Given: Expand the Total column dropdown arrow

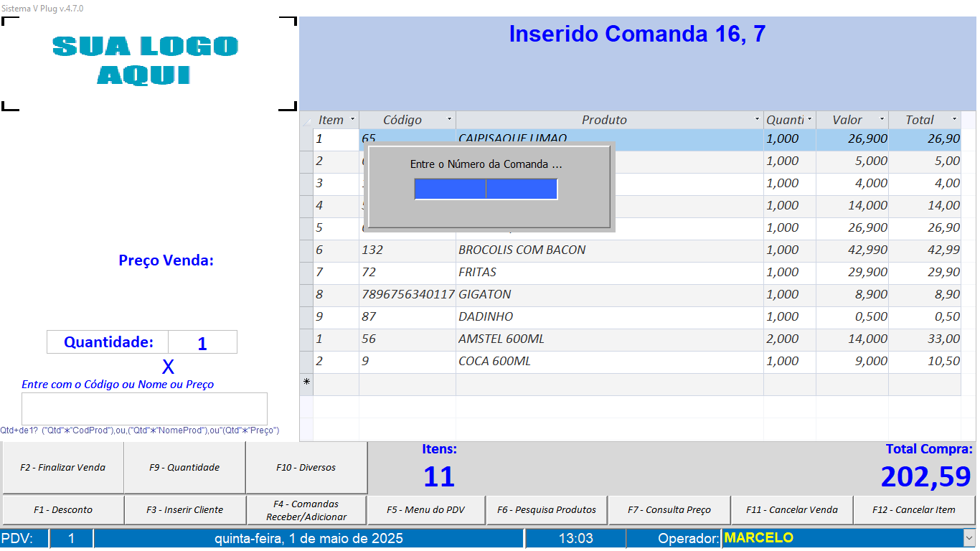Looking at the screenshot, I should coord(954,120).
